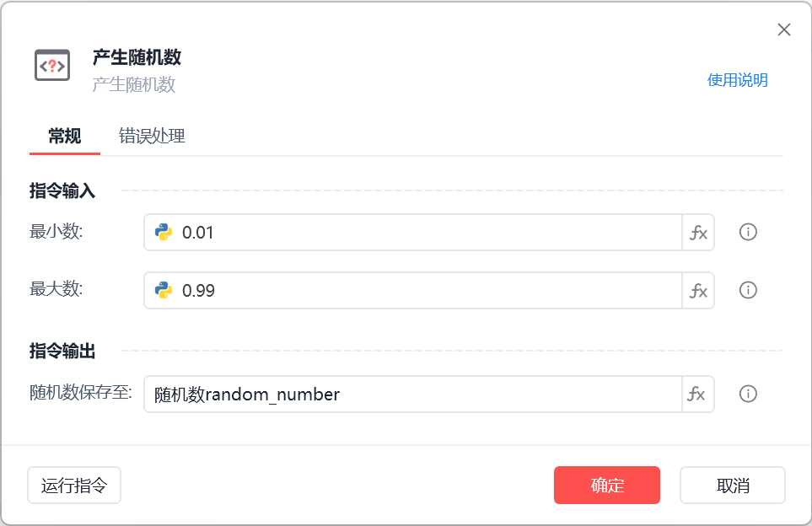Show info tooltip for 随机数保存至 field
Image resolution: width=812 pixels, height=526 pixels.
[748, 394]
